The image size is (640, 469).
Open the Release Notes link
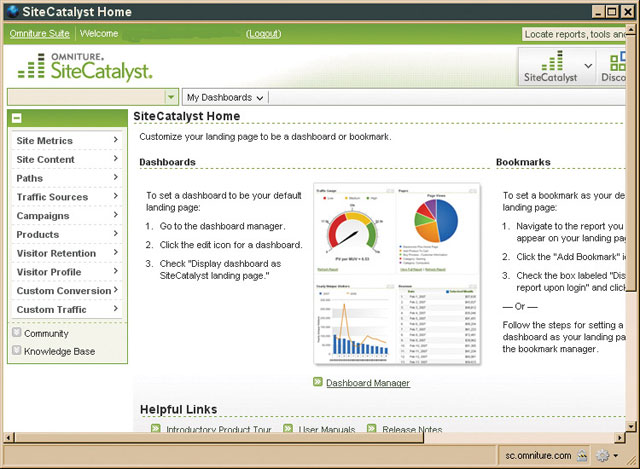412,429
